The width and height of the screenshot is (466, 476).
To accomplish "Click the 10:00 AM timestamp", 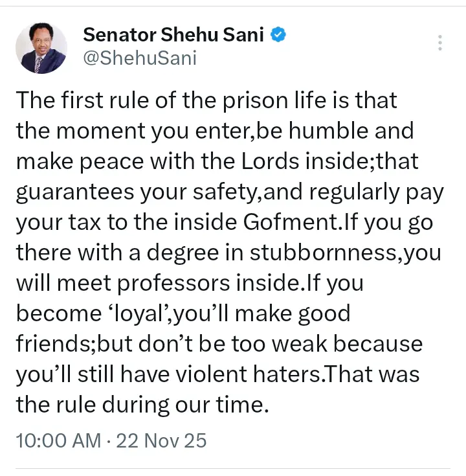I will tap(58, 441).
